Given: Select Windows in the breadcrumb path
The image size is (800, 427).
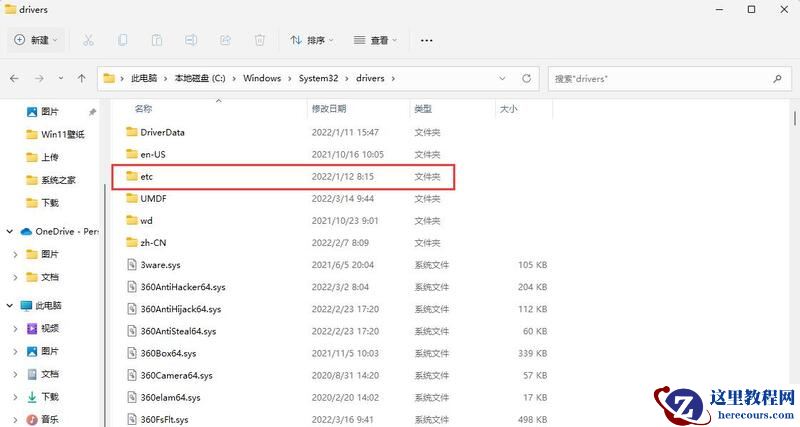Looking at the screenshot, I should click(262, 79).
